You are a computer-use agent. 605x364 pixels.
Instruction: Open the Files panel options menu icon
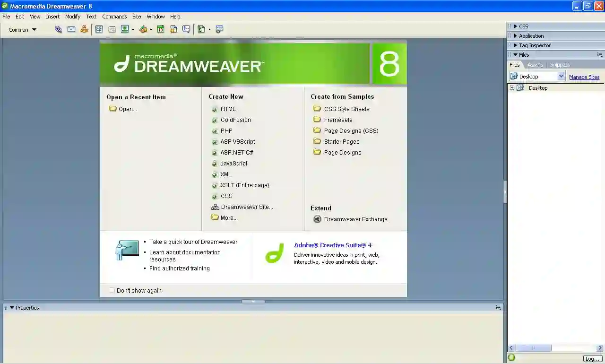click(600, 55)
